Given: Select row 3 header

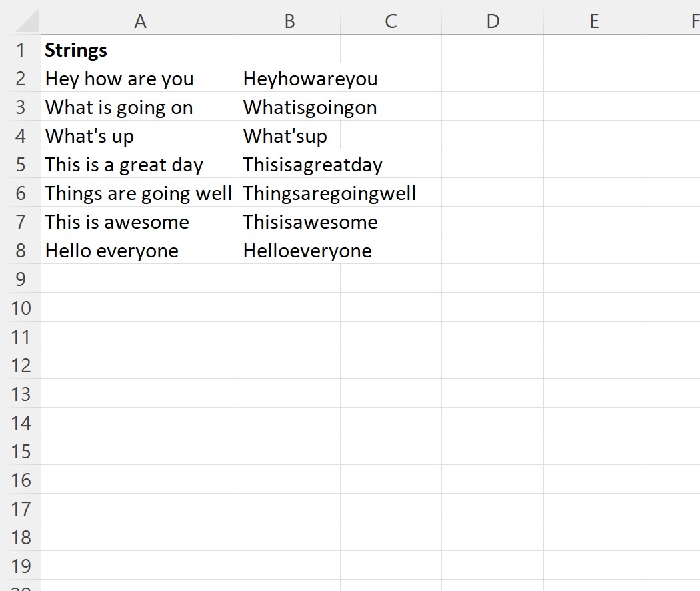Looking at the screenshot, I should click(21, 106).
